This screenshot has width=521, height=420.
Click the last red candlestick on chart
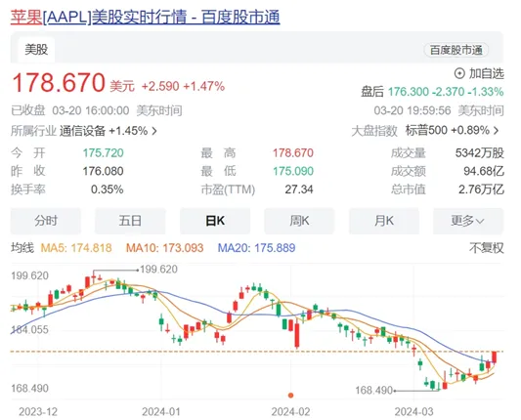tap(495, 357)
